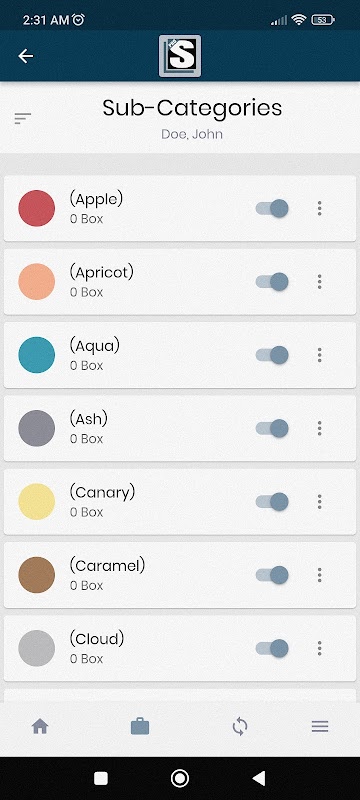The image size is (360, 800).
Task: Tap the S app logo in header
Action: pyautogui.click(x=180, y=56)
